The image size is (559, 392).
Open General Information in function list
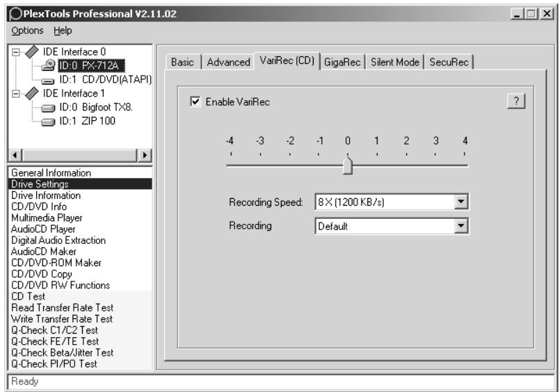click(80, 173)
